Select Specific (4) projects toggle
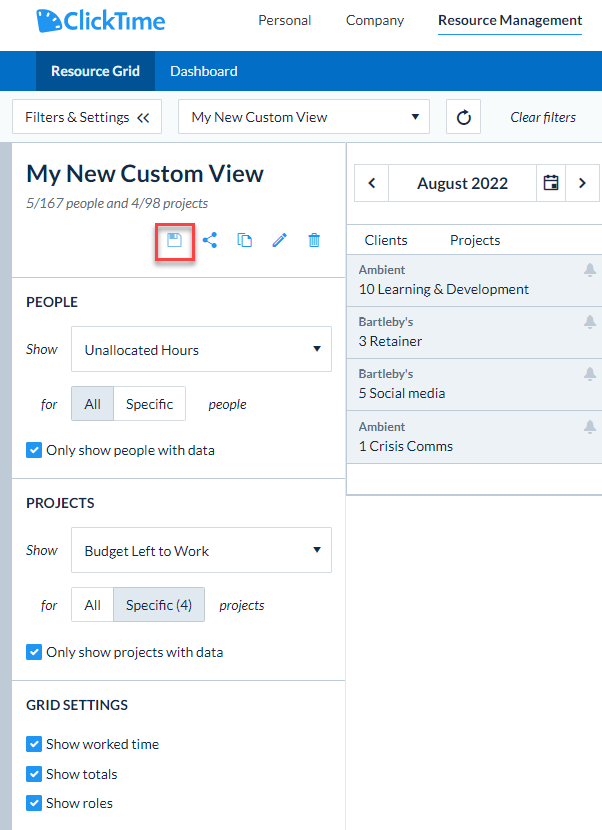This screenshot has width=602, height=830. pos(159,605)
